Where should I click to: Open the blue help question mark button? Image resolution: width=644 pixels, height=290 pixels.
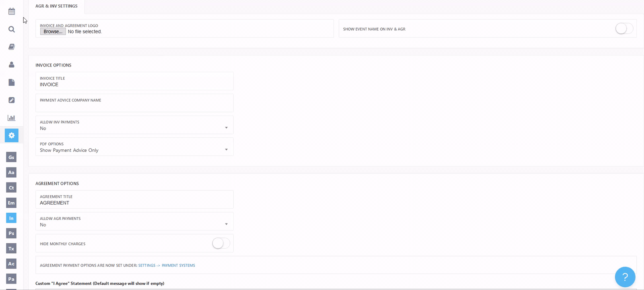click(625, 277)
